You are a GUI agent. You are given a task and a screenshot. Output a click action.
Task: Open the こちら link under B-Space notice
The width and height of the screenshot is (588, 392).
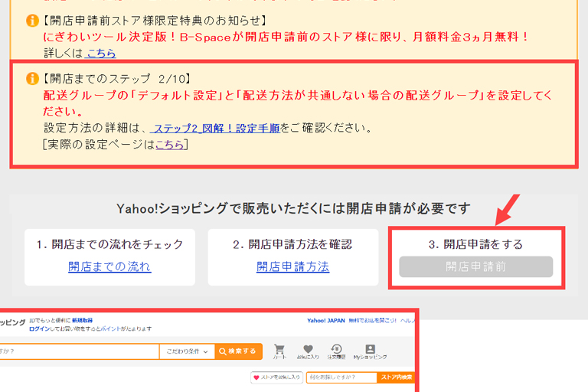pos(100,53)
